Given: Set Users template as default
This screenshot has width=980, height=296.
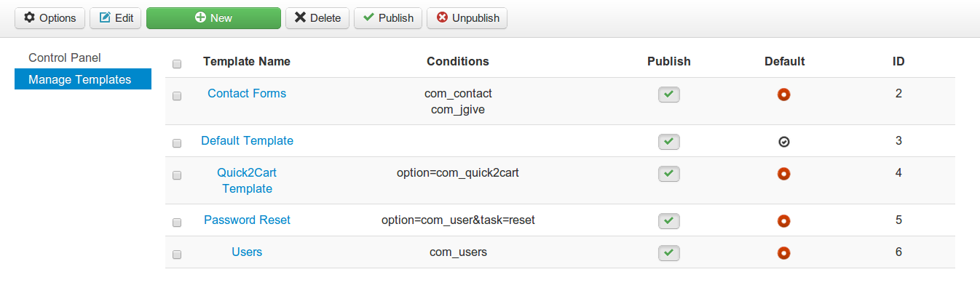Looking at the screenshot, I should tap(784, 253).
